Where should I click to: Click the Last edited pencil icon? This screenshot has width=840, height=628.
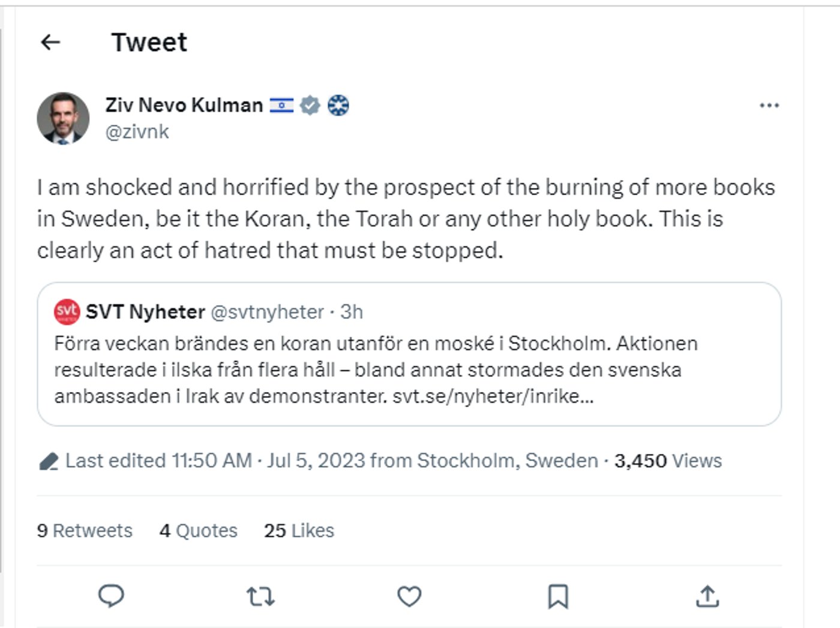click(x=48, y=461)
